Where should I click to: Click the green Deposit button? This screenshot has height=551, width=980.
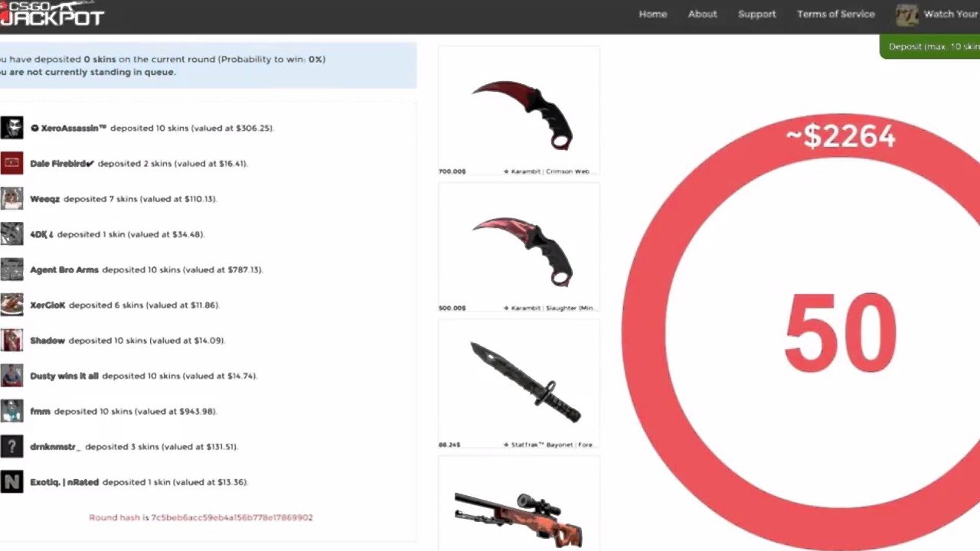coord(930,47)
